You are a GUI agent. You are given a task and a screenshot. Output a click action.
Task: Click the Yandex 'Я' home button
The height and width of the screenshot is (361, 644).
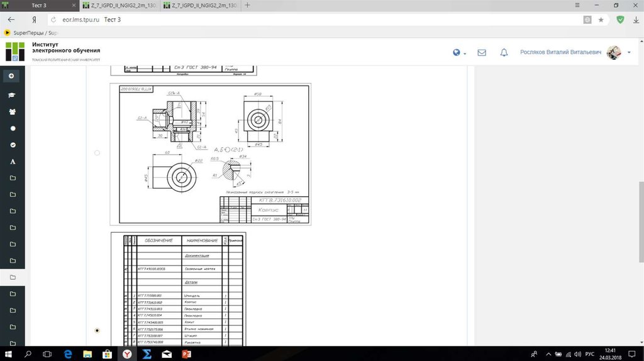coord(34,19)
